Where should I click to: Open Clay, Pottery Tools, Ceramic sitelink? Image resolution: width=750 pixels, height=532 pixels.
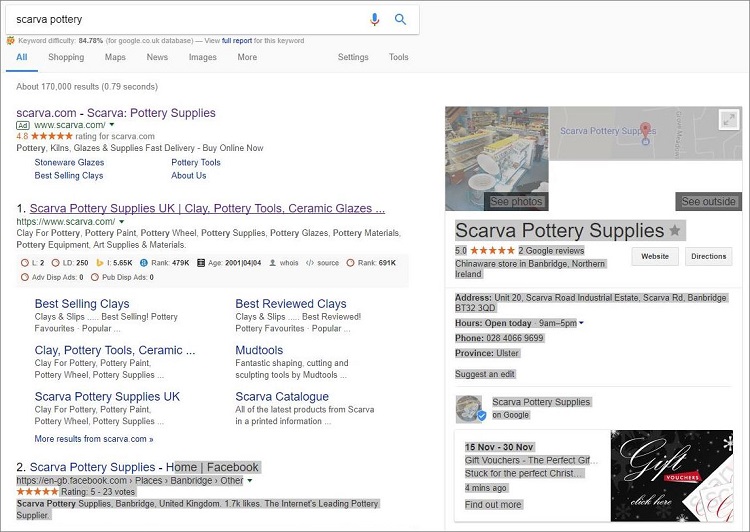tap(115, 350)
